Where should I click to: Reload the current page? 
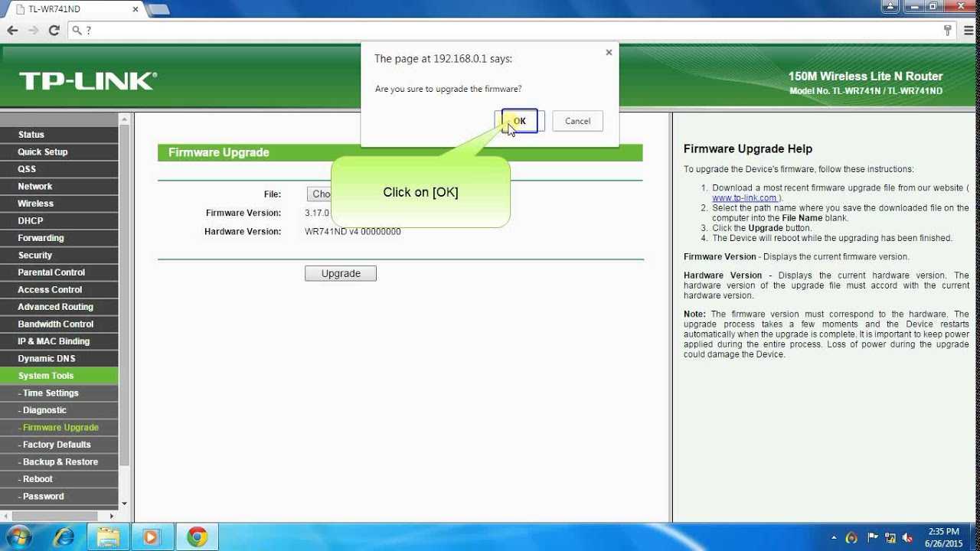[54, 31]
